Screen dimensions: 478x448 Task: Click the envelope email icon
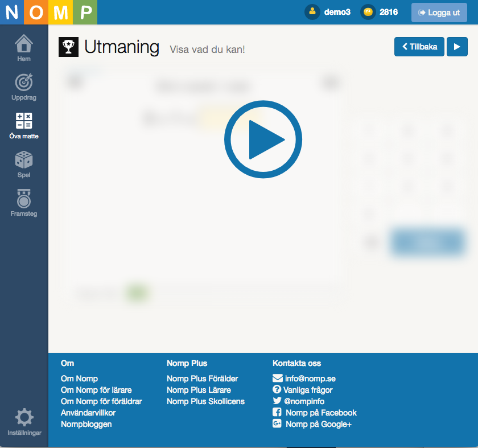(278, 378)
